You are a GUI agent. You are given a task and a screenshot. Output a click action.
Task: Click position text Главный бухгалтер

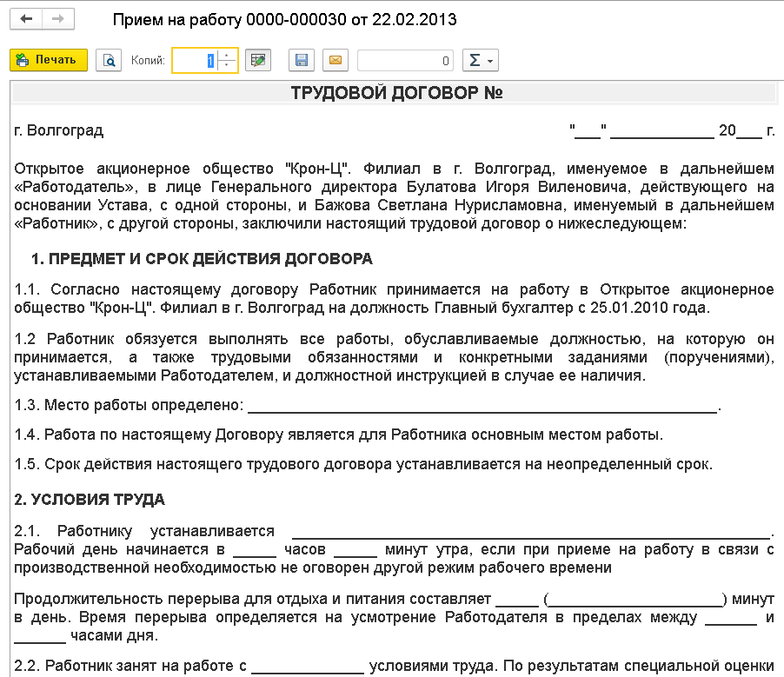tap(504, 308)
